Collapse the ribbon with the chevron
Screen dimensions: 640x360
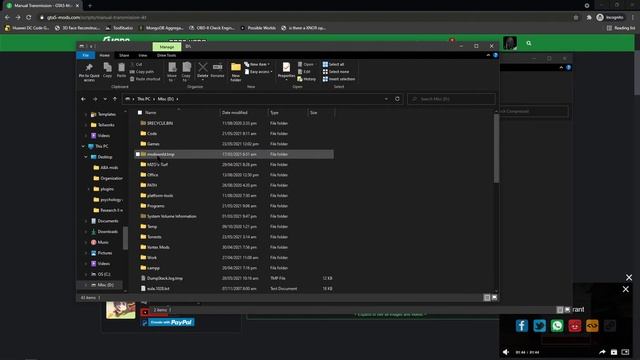point(488,55)
